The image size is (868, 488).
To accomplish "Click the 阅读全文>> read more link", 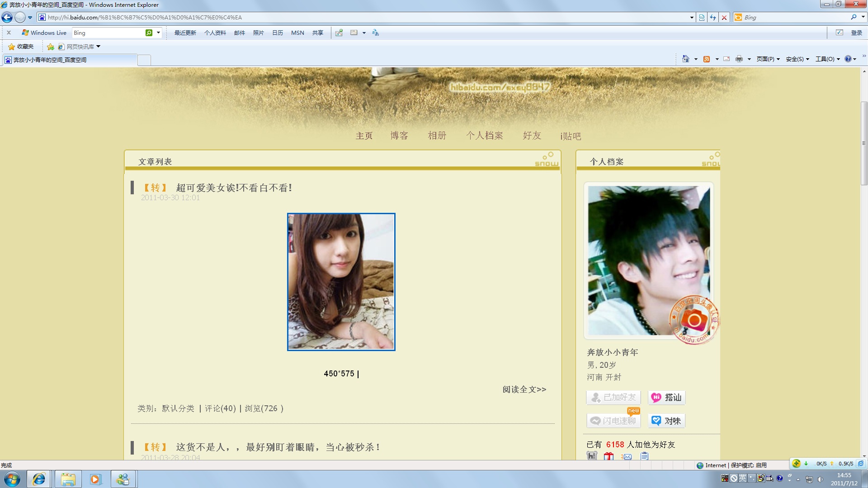I will (524, 389).
